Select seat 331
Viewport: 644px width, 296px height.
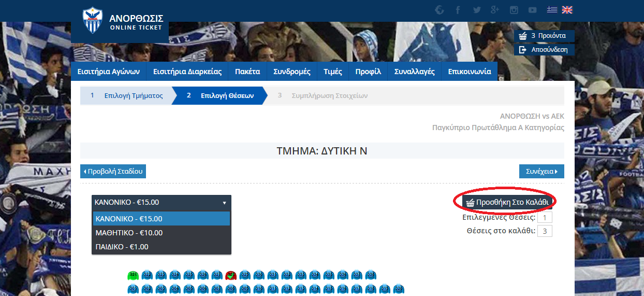[x=273, y=275]
